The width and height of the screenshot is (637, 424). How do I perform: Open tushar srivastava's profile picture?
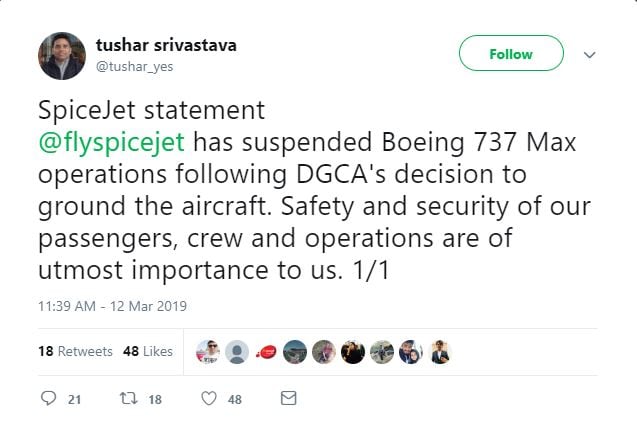click(x=62, y=56)
